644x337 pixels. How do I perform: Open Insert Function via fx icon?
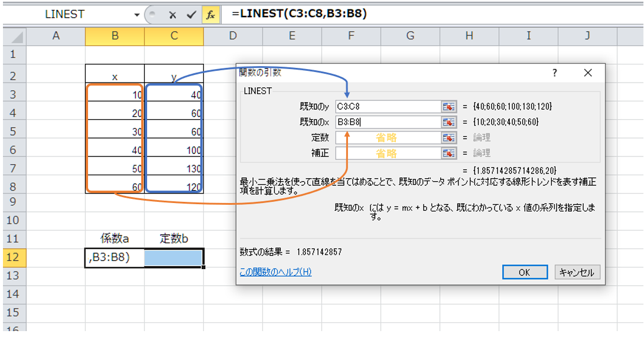point(210,15)
